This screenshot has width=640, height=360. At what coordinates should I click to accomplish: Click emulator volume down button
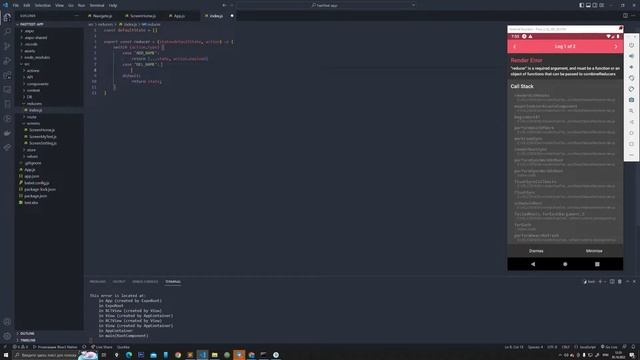[631, 67]
